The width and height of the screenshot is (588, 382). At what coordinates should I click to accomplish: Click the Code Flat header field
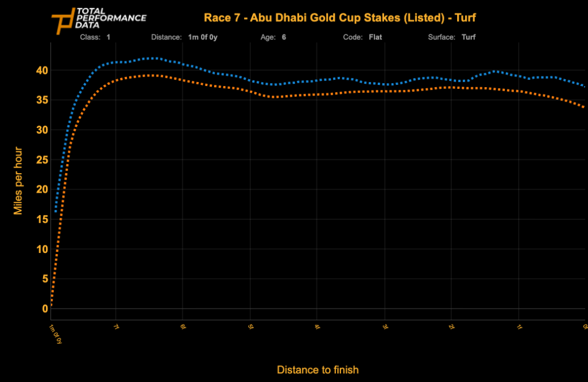362,37
